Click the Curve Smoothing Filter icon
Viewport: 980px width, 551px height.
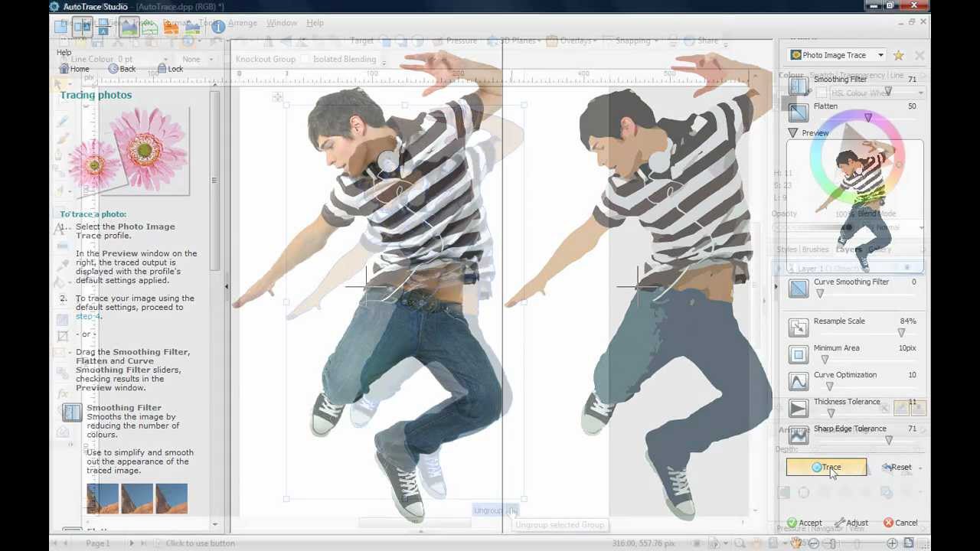click(799, 288)
